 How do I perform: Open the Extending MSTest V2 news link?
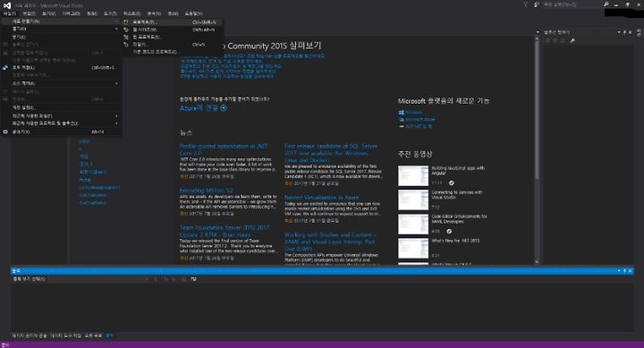(x=207, y=191)
